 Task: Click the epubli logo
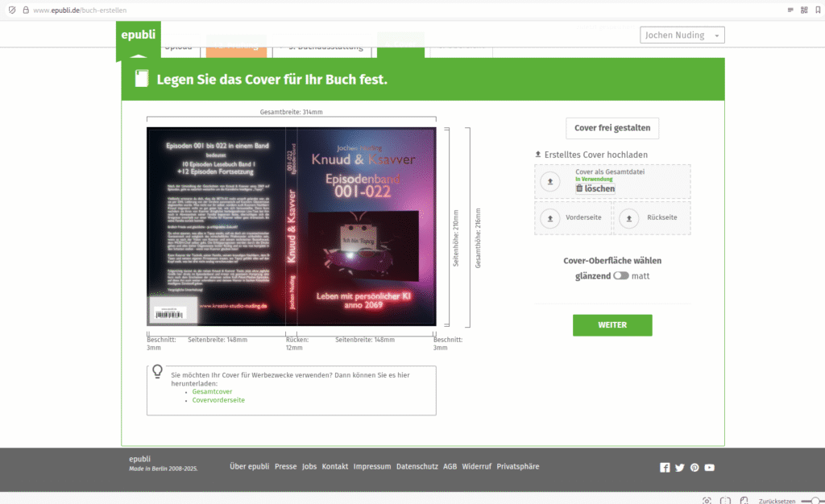pos(138,35)
